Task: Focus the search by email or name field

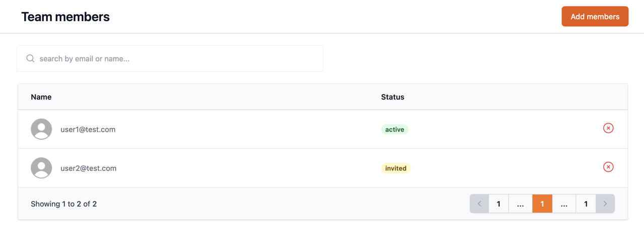Action: [x=170, y=58]
